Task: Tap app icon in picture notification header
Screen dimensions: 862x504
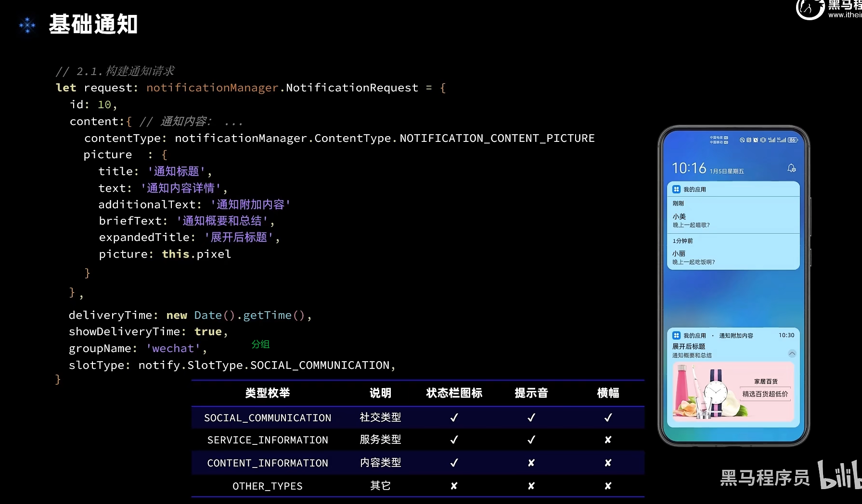Action: click(676, 336)
